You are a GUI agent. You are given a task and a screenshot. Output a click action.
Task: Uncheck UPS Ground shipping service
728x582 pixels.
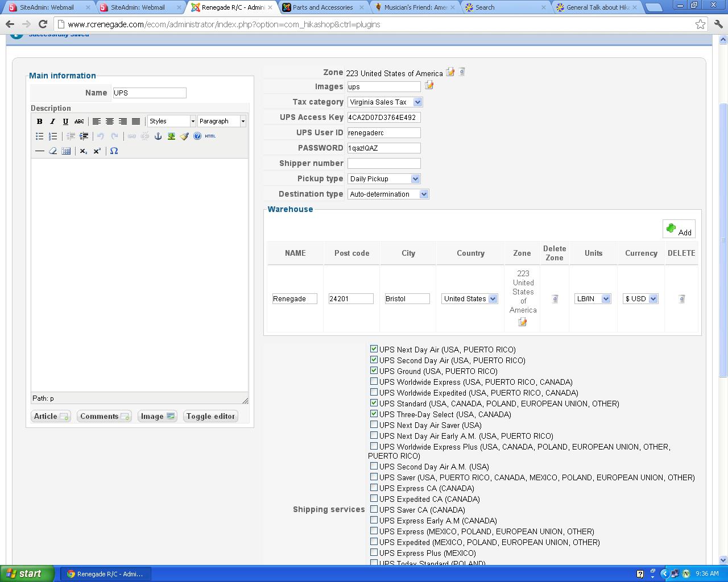pos(374,371)
